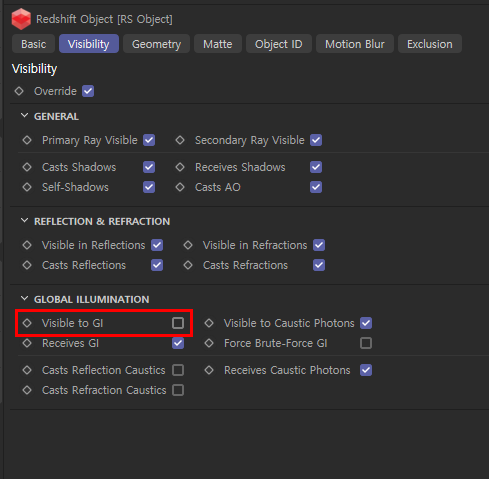The height and width of the screenshot is (479, 489).
Task: Toggle the Casts Reflections checkbox
Action: pos(157,265)
